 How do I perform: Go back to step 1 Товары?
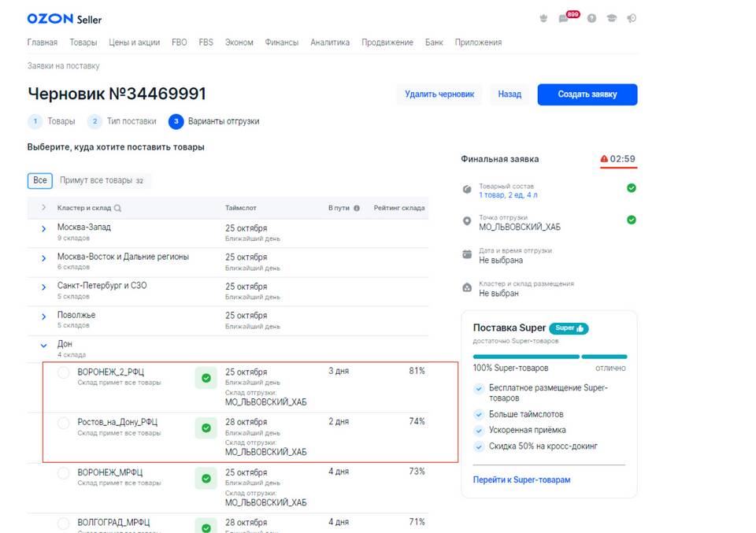(x=52, y=121)
